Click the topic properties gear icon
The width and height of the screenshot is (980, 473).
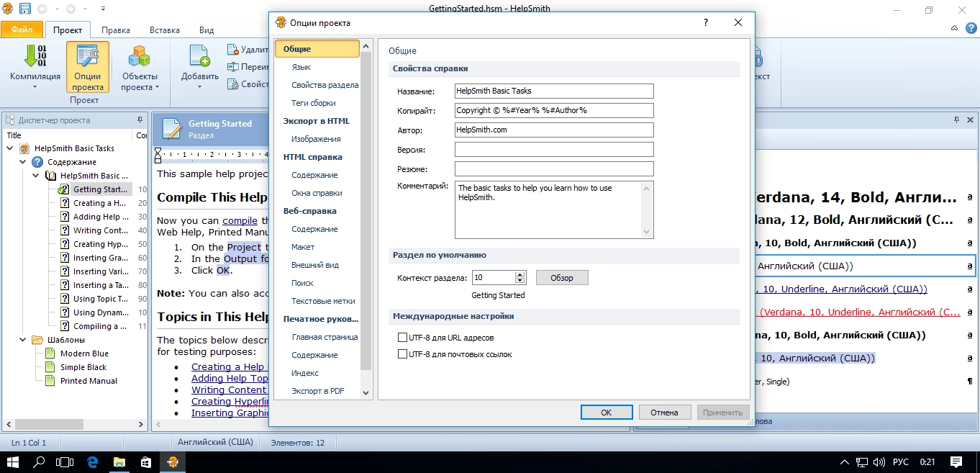click(x=232, y=84)
